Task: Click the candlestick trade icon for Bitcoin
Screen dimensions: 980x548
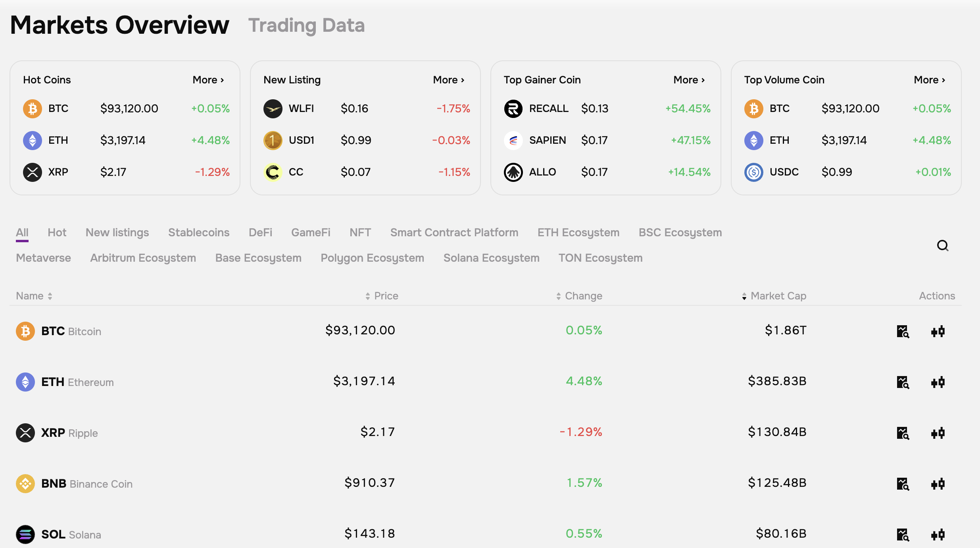Action: 938,331
